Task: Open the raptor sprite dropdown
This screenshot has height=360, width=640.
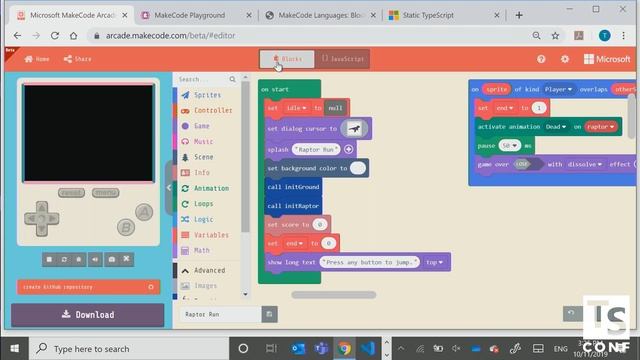Action: (x=600, y=127)
